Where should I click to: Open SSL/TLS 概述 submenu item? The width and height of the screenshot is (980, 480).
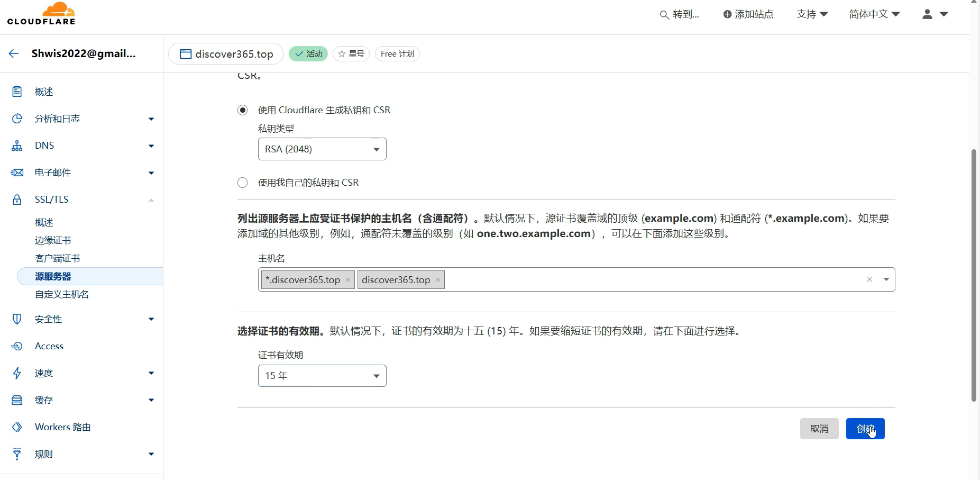point(44,222)
